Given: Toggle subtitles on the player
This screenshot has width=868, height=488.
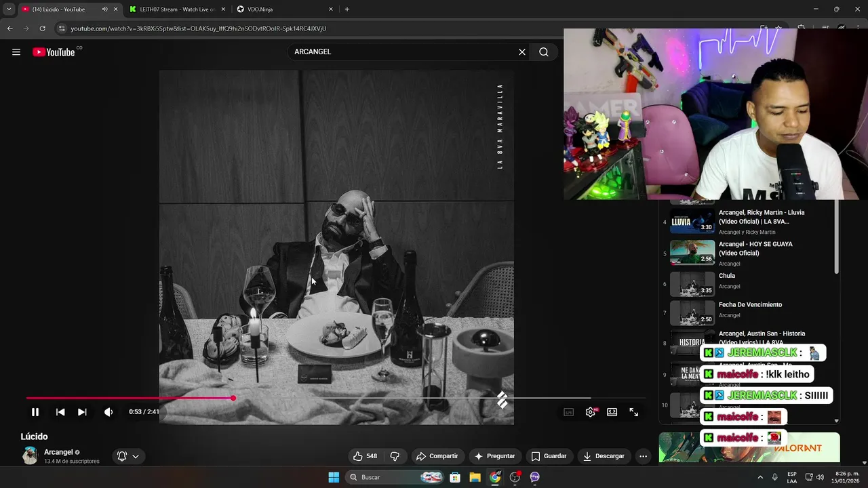Looking at the screenshot, I should pos(569,412).
